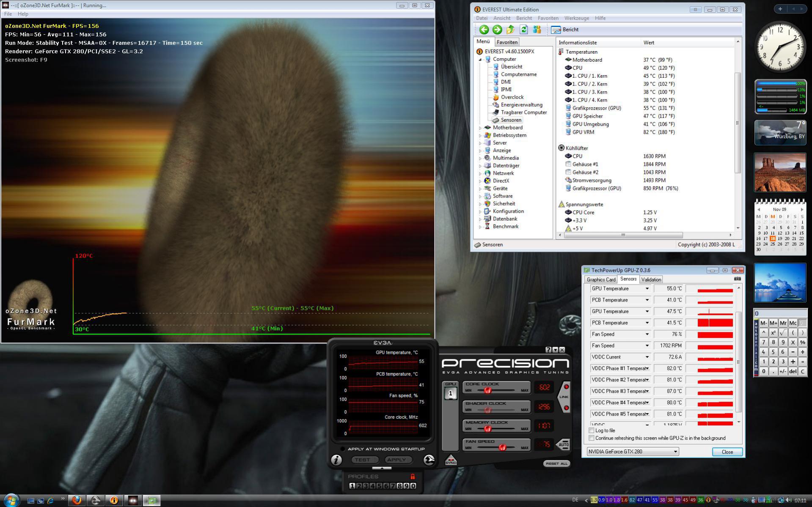Image resolution: width=812 pixels, height=507 pixels.
Task: Toggle AUTO fan speed in Precision
Action: coord(563,444)
